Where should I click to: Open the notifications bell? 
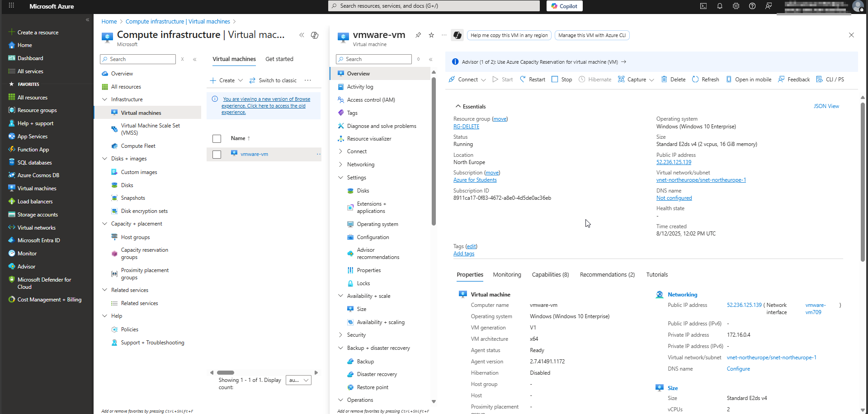tap(720, 6)
